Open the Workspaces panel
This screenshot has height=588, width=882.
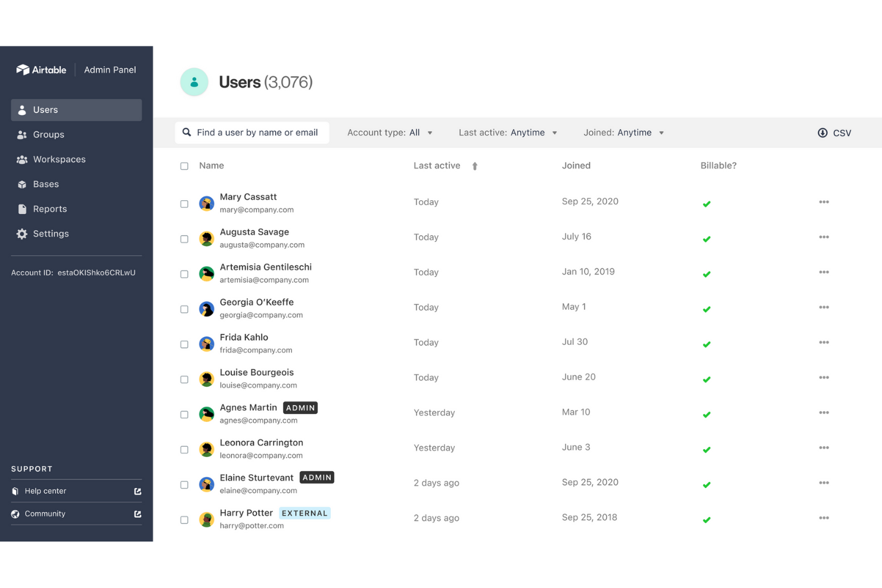point(22,159)
